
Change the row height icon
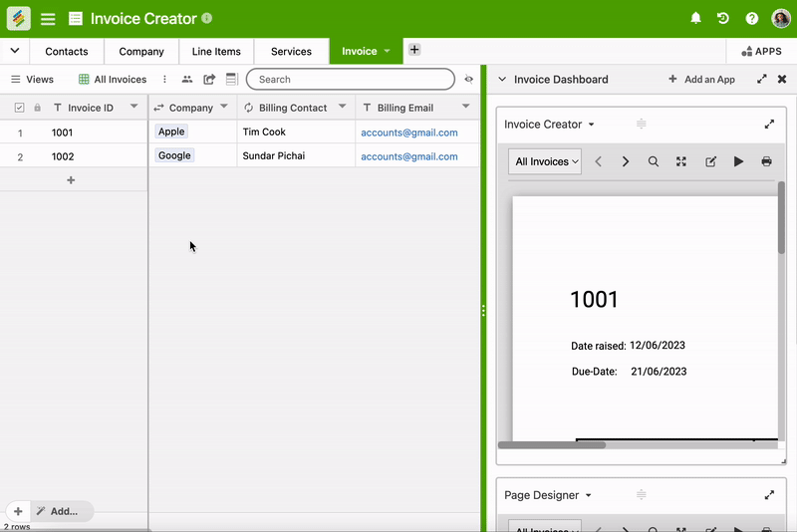231,80
